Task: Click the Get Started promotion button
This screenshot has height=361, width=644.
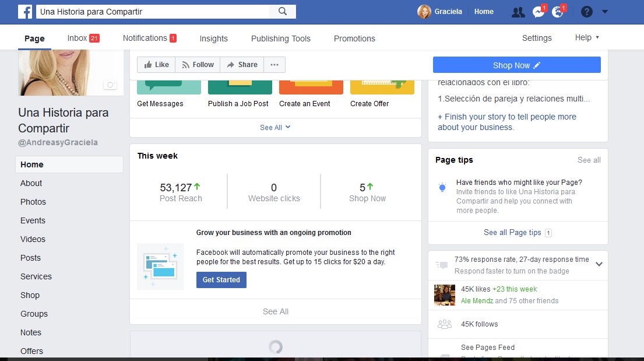Action: (221, 279)
